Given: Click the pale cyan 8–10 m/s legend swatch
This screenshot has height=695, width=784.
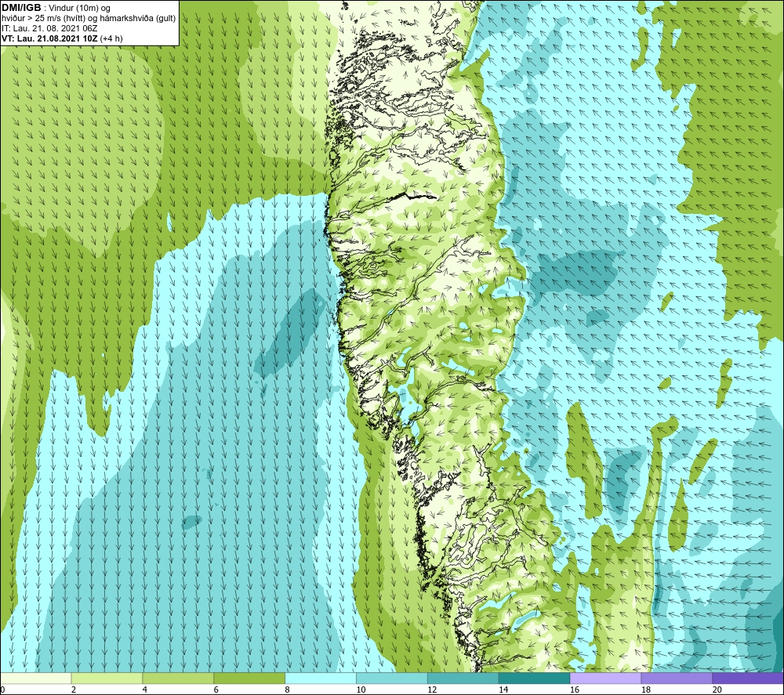Looking at the screenshot, I should click(x=321, y=678).
